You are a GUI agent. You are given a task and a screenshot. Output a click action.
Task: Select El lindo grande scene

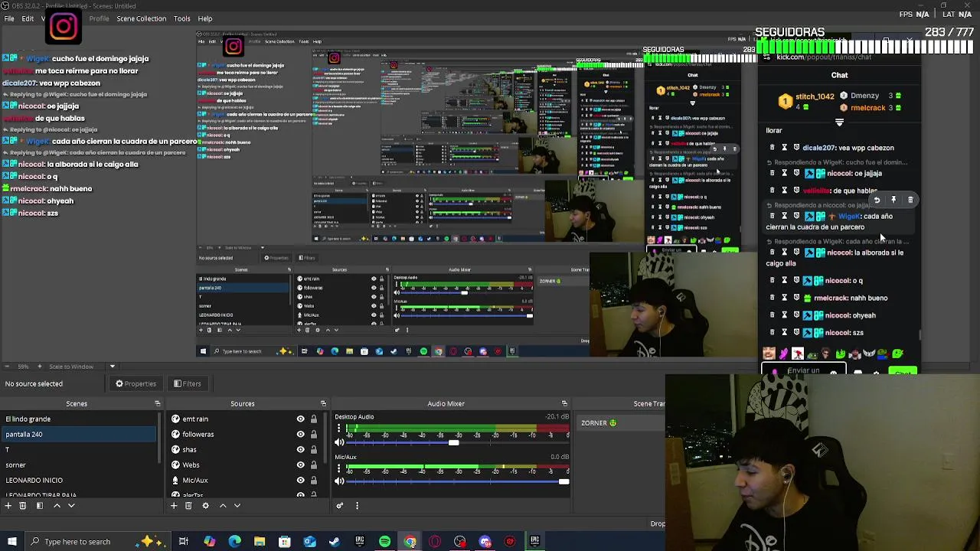79,419
